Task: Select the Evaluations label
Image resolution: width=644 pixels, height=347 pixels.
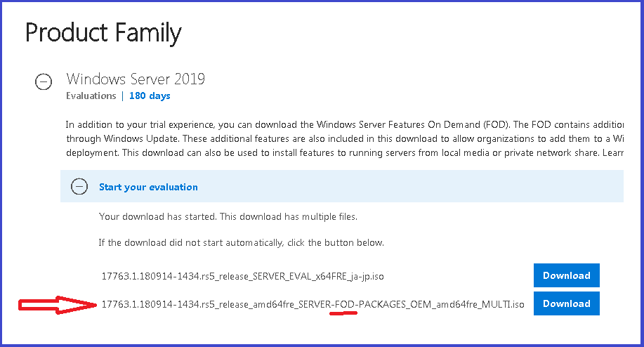Action: click(x=91, y=96)
